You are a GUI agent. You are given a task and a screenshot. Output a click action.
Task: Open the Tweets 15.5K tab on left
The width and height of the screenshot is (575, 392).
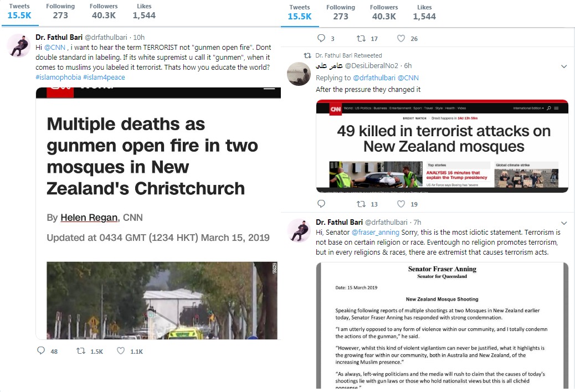(x=19, y=12)
